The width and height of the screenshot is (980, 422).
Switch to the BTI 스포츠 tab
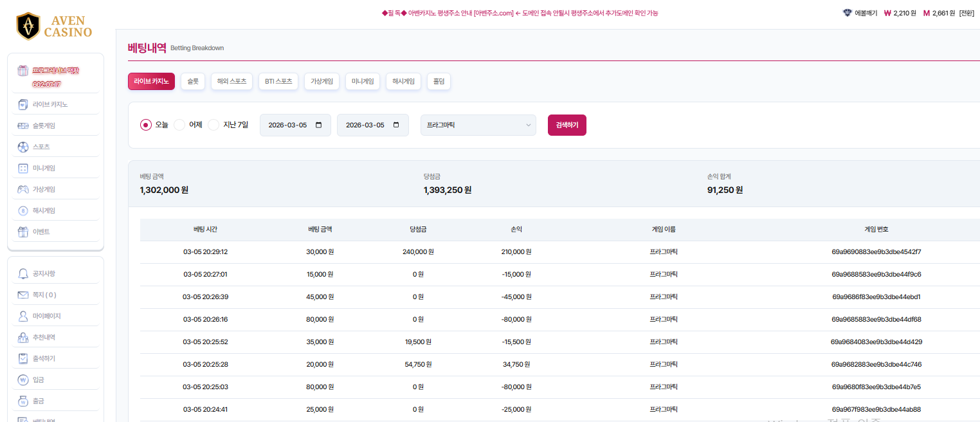tap(278, 82)
